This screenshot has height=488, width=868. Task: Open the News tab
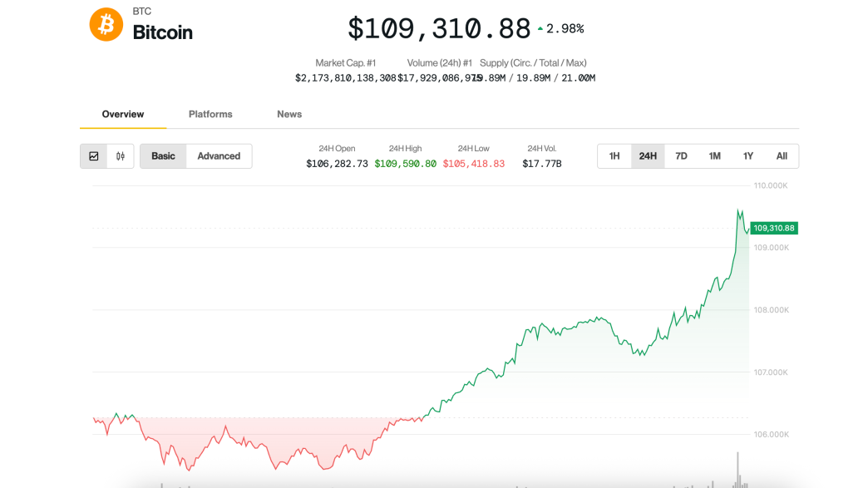tap(289, 114)
